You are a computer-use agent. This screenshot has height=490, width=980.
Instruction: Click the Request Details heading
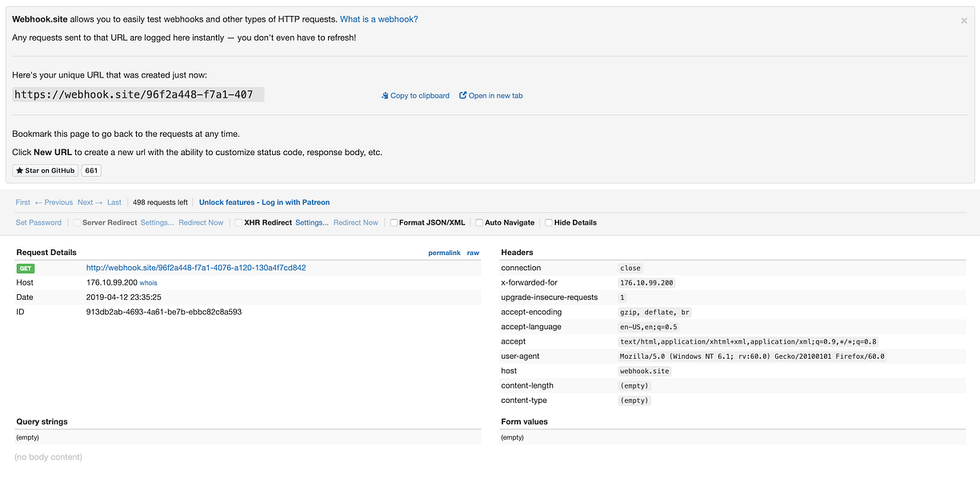[46, 253]
